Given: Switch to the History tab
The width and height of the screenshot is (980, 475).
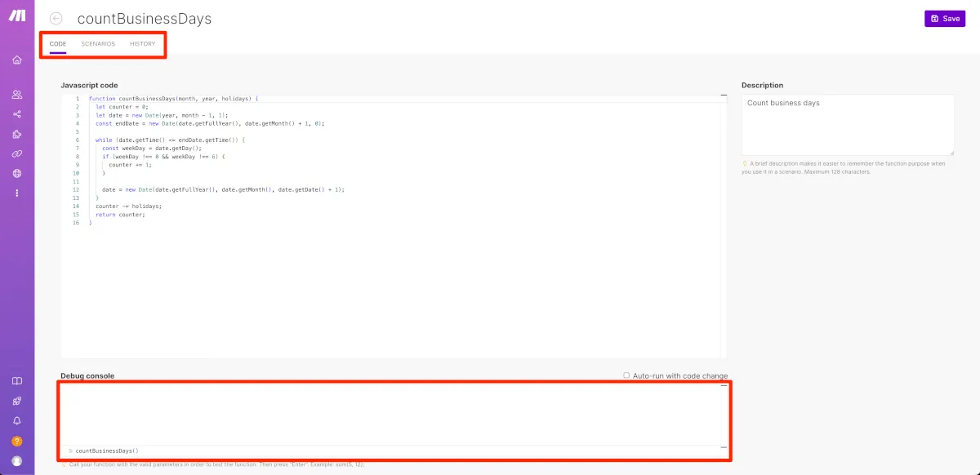Looking at the screenshot, I should [x=142, y=44].
